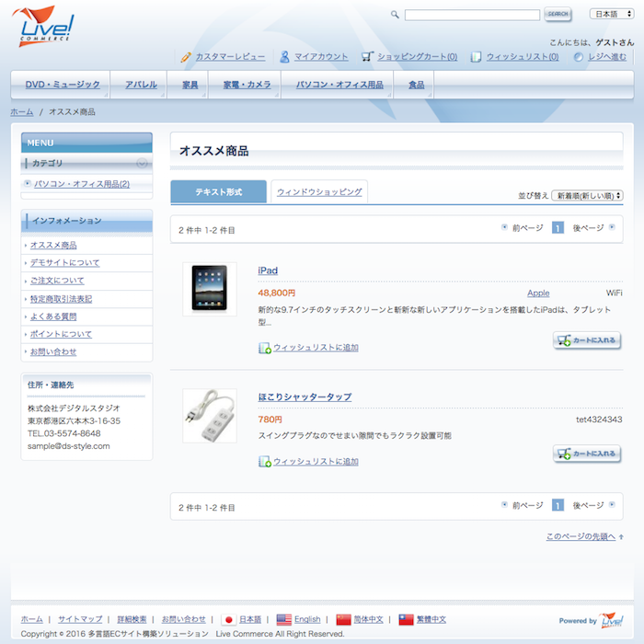Open the マイアカウント link
This screenshot has height=644, width=644.
coord(320,57)
